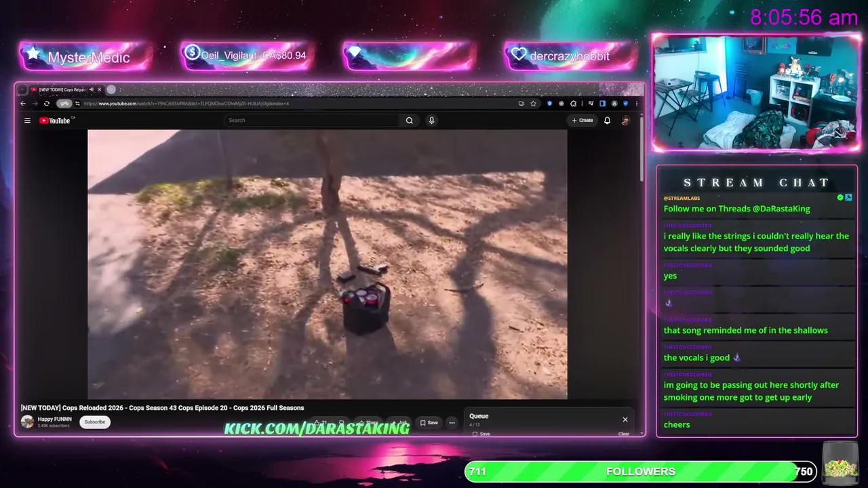Go to YouTube home via the logo
Viewport: 868px width, 488px height.
tap(55, 121)
